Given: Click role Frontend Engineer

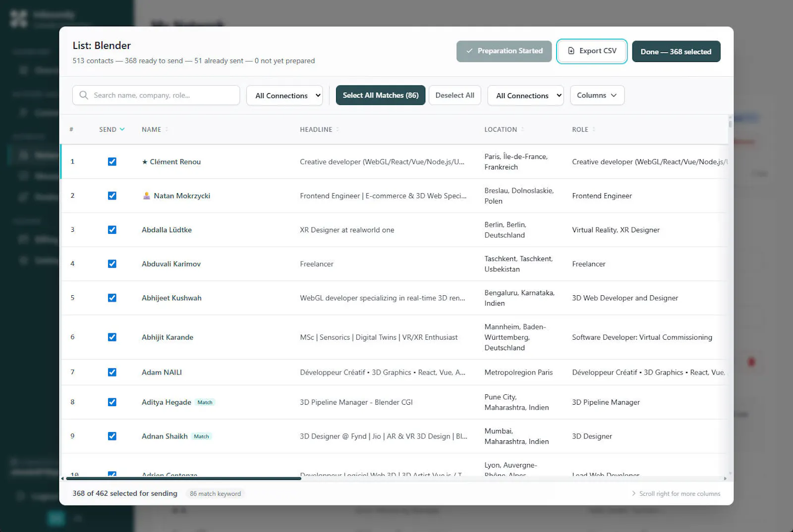Looking at the screenshot, I should (602, 196).
